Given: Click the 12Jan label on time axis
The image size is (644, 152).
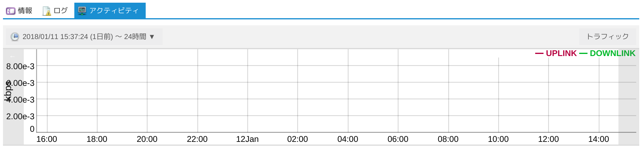Looking at the screenshot, I should tap(247, 139).
